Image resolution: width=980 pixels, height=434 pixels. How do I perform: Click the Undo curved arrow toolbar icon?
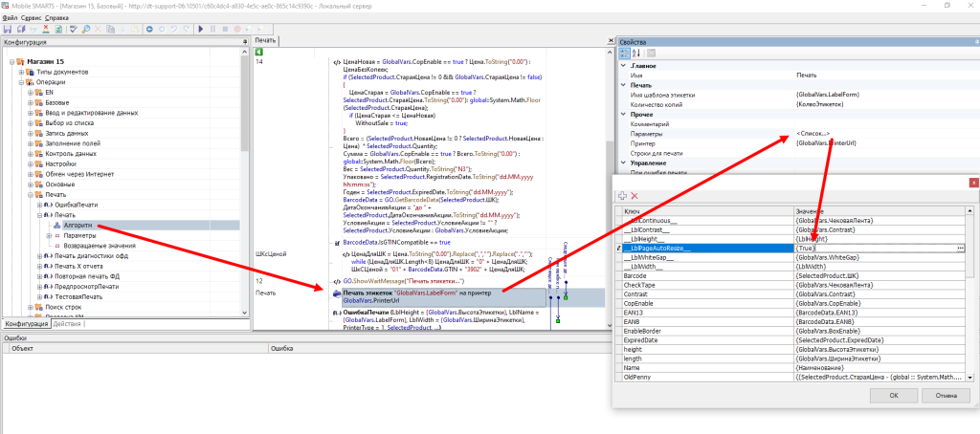tap(173, 30)
